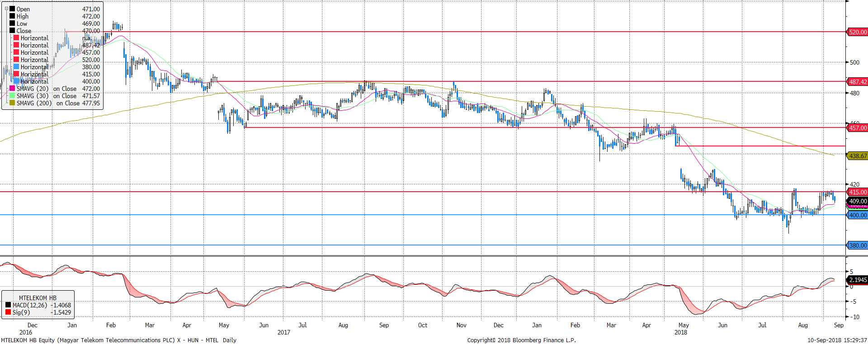The height and width of the screenshot is (344, 868).
Task: Click the 438.67 olive SMAVG axis tag
Action: click(x=857, y=156)
